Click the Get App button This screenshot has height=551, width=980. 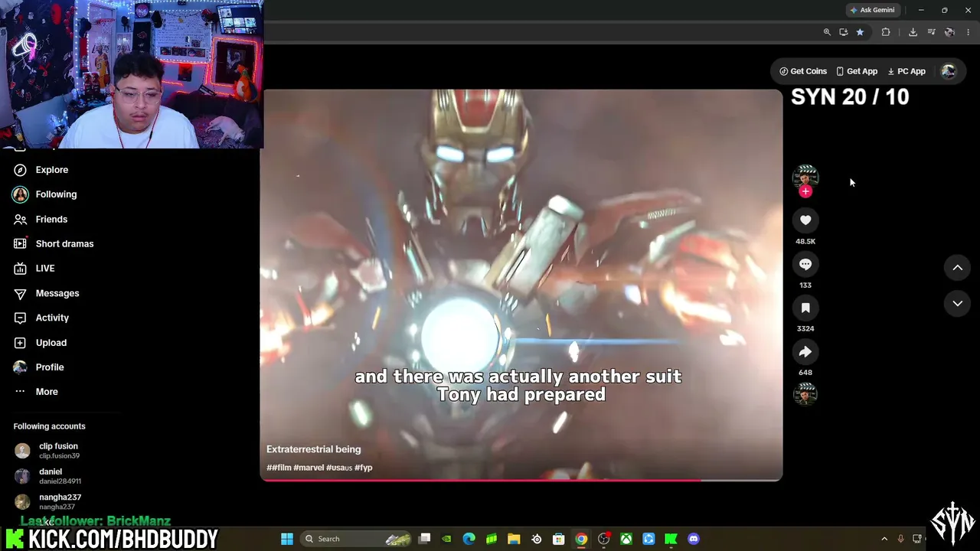pos(857,71)
